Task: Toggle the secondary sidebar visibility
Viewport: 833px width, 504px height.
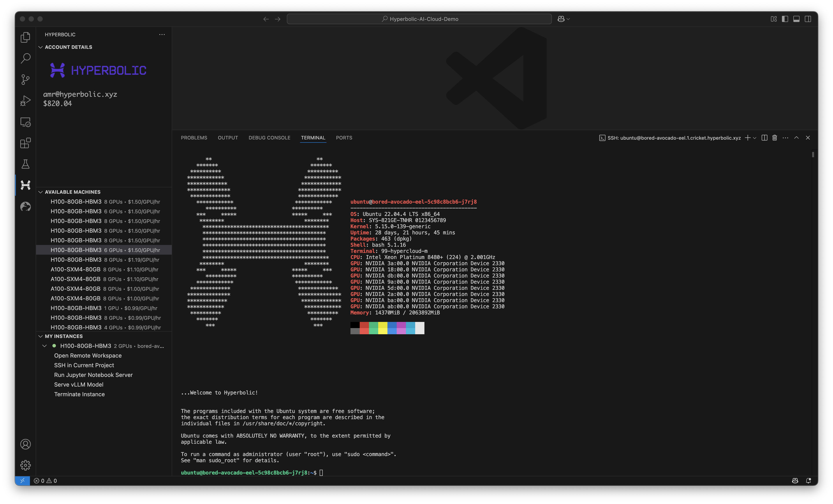Action: pos(808,19)
